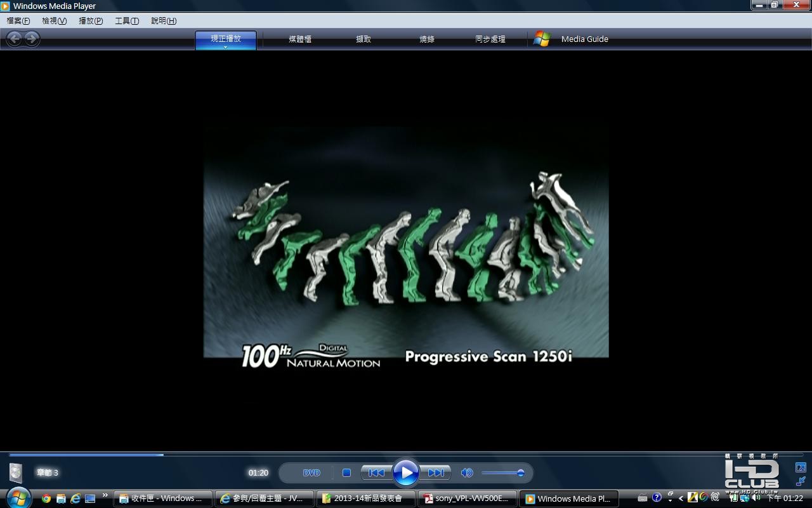
Task: Click the gray spiral tray icon
Action: (715, 498)
